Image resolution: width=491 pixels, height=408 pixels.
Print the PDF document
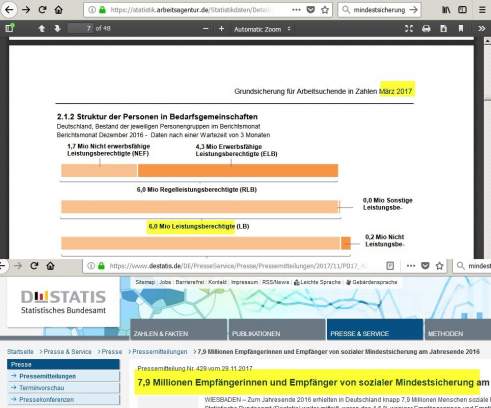pyautogui.click(x=426, y=29)
